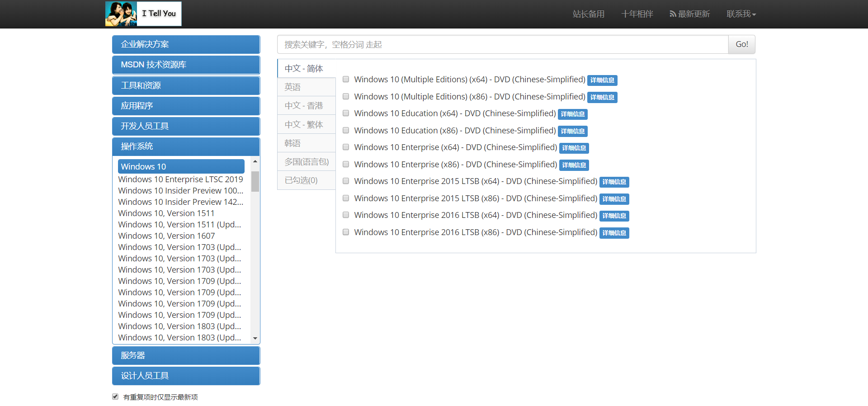Click the OS list scrollbar thumb
Image resolution: width=868 pixels, height=406 pixels.
[255, 181]
